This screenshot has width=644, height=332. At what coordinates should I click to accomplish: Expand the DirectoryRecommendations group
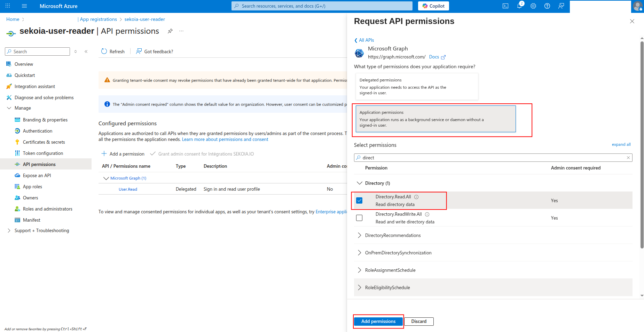coord(359,235)
